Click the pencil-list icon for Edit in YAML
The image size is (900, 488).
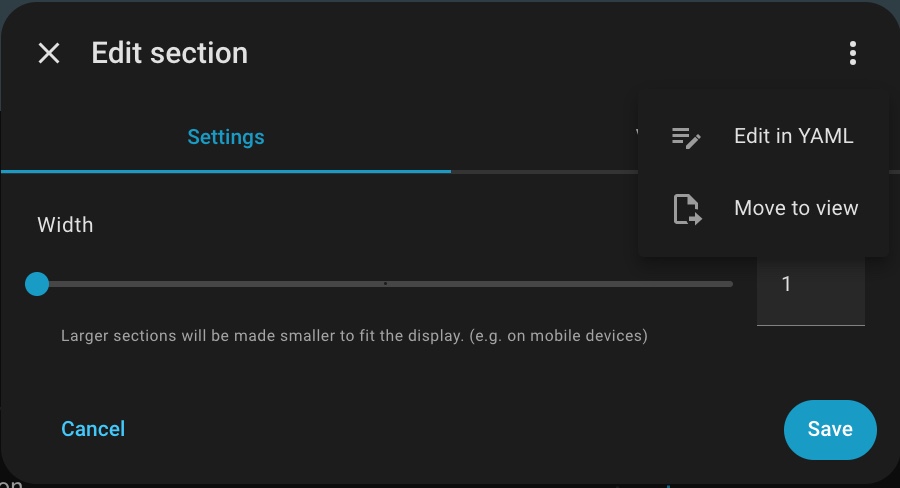pyautogui.click(x=686, y=137)
